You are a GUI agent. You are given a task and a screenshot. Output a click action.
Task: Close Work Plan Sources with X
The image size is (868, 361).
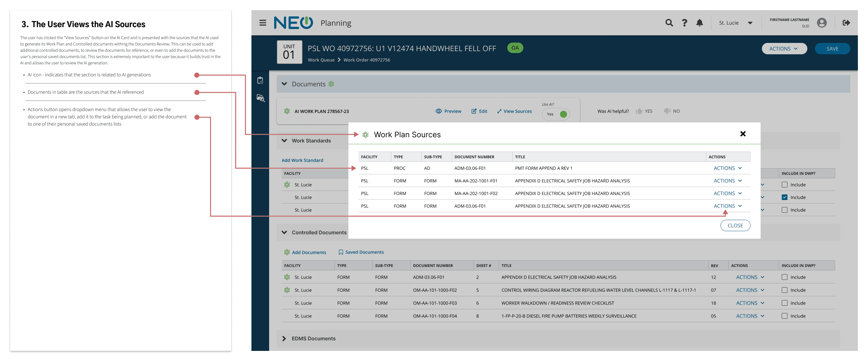pyautogui.click(x=743, y=134)
